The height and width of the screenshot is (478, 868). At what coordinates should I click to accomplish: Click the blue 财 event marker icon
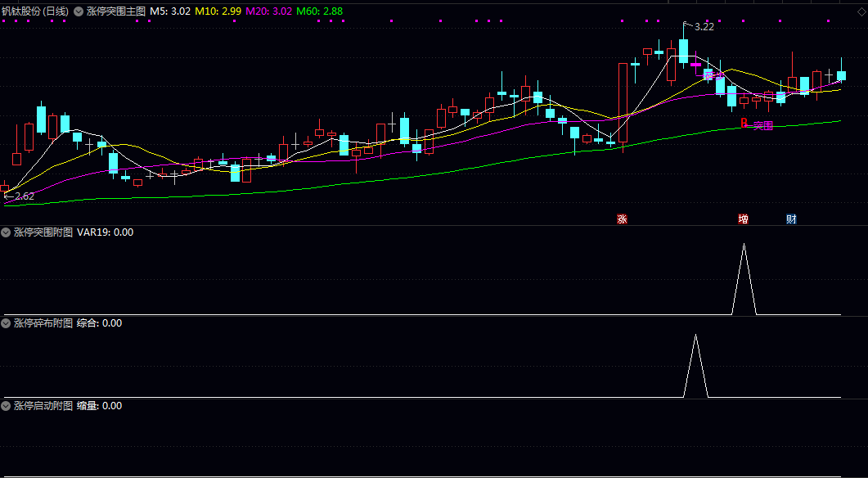pyautogui.click(x=791, y=219)
